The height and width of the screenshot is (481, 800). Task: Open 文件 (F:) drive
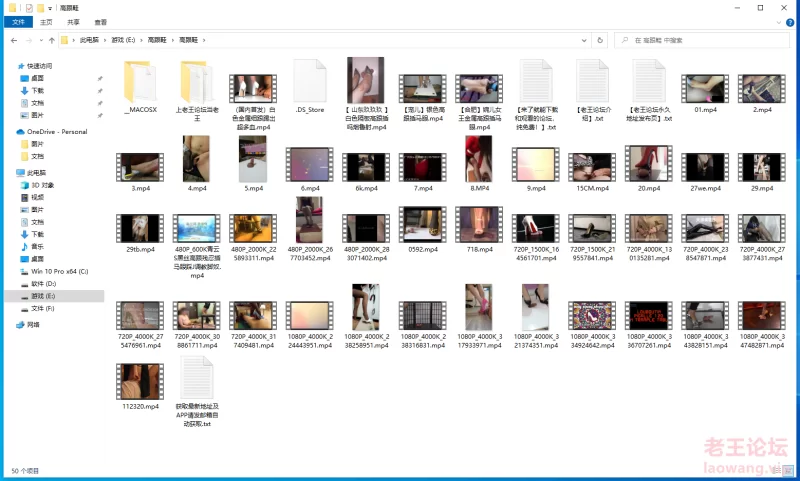coord(42,309)
